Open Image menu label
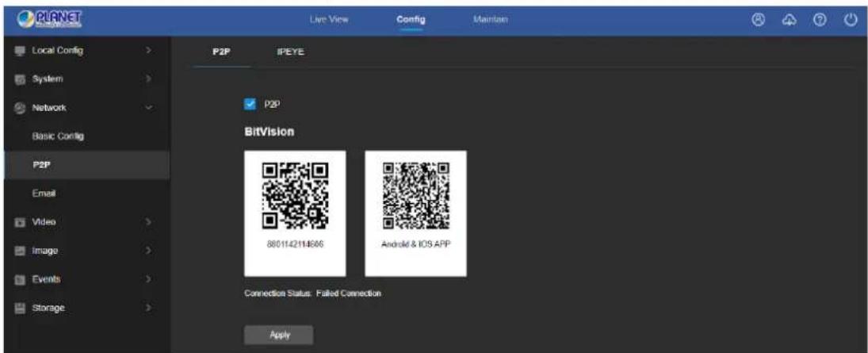 click(x=45, y=251)
